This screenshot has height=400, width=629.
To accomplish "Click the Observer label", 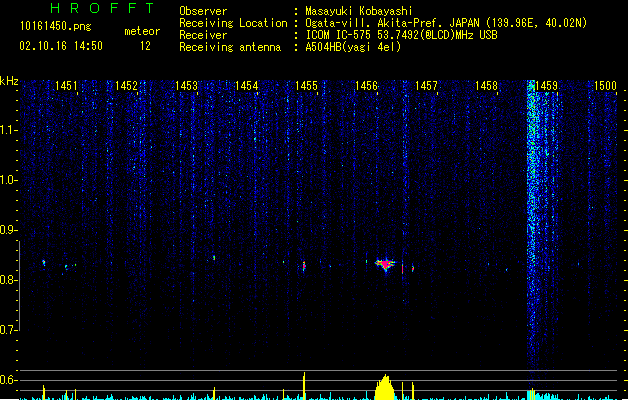I will point(203,11).
